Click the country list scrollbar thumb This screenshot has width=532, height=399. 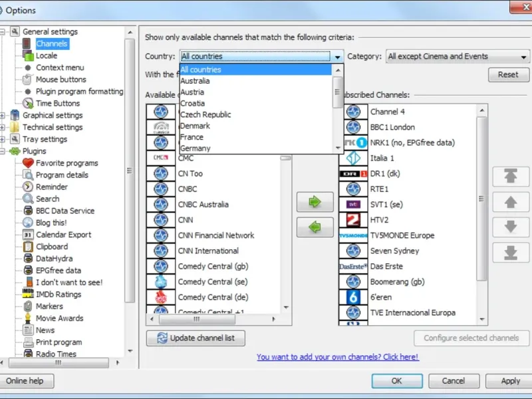[x=337, y=92]
